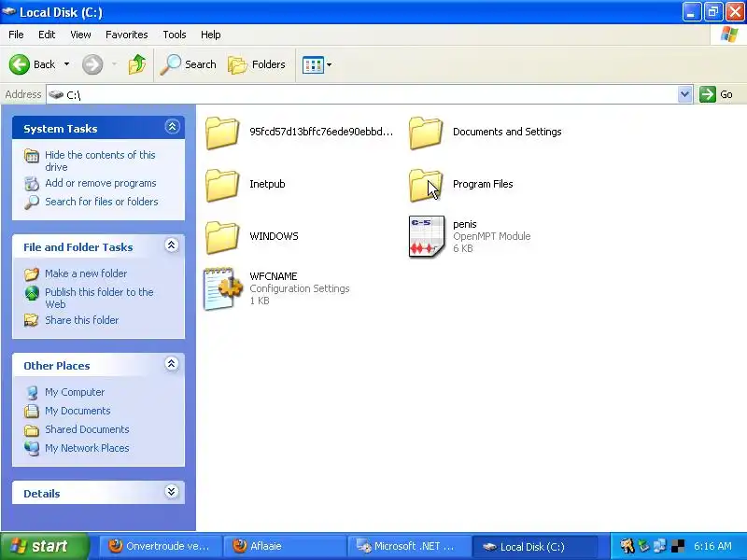Go up one folder level
The image size is (747, 560).
click(137, 64)
